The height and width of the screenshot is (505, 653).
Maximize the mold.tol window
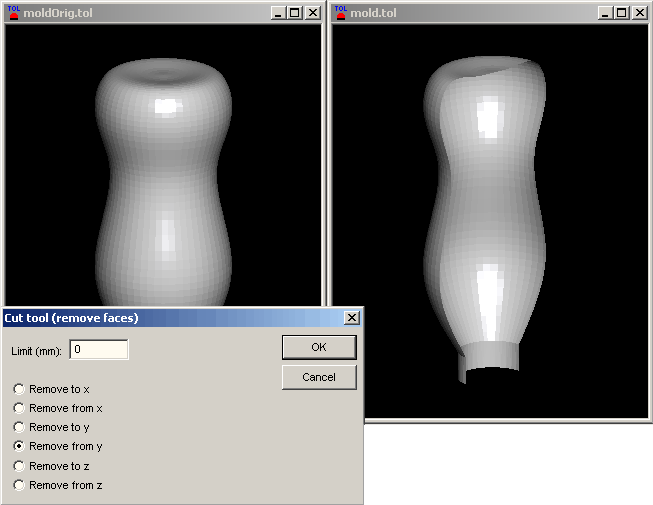point(621,13)
